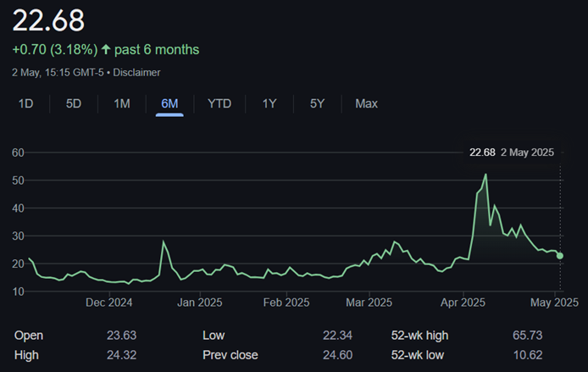Choose the 1M time range tab
The image size is (588, 372).
coord(122,103)
